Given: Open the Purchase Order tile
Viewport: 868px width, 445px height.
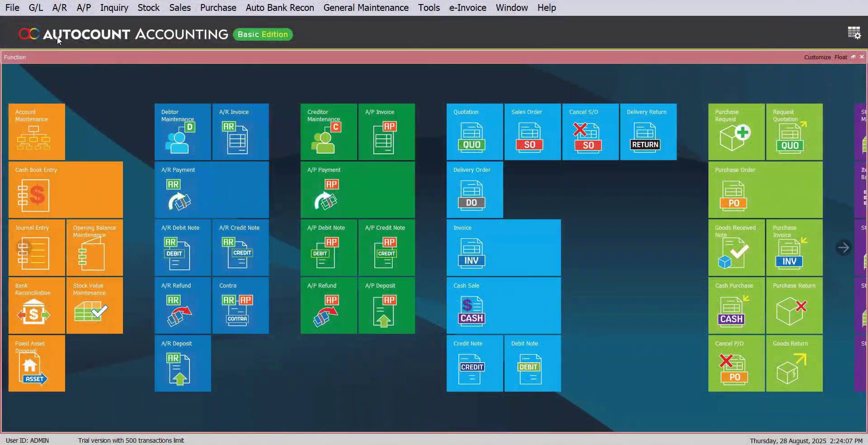Looking at the screenshot, I should (765, 189).
